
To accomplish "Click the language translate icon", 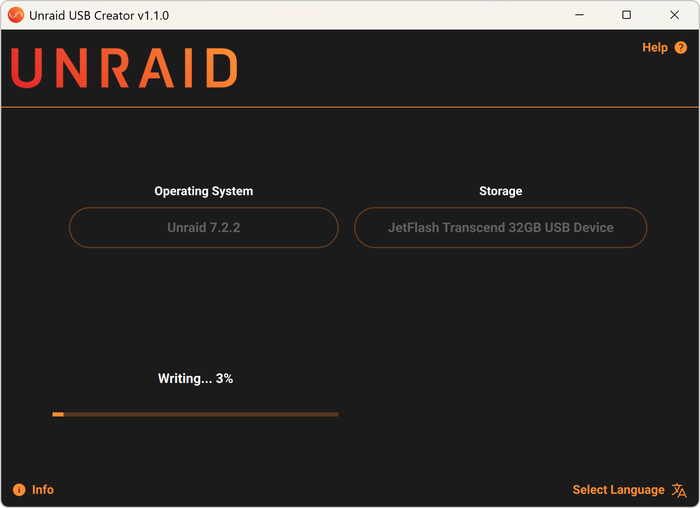I will click(x=680, y=490).
